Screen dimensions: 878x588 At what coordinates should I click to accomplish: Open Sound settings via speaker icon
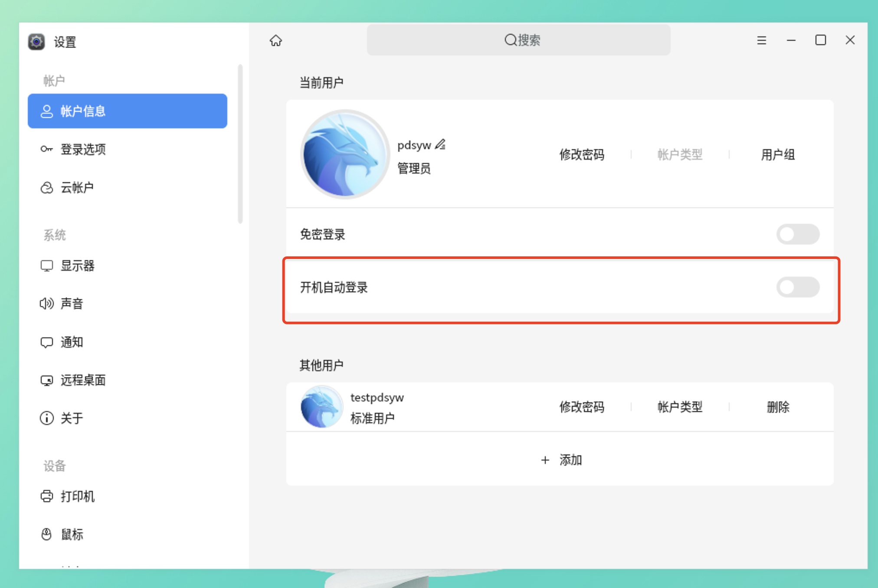46,304
